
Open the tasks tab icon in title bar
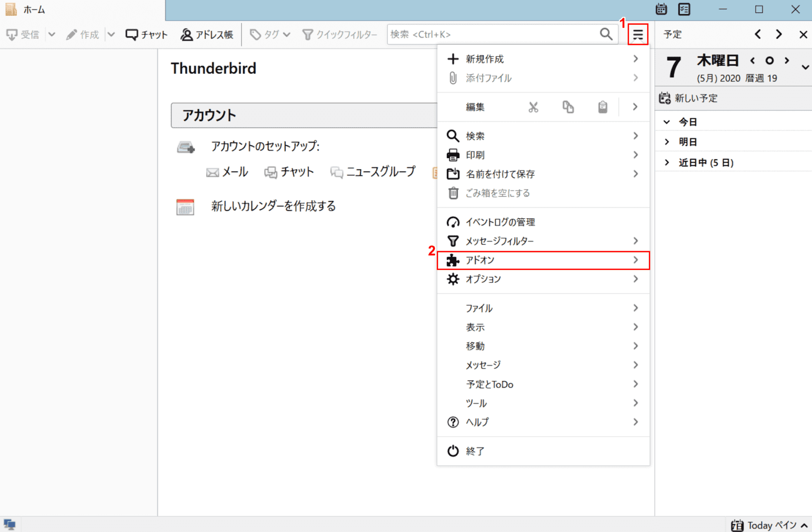(x=684, y=9)
